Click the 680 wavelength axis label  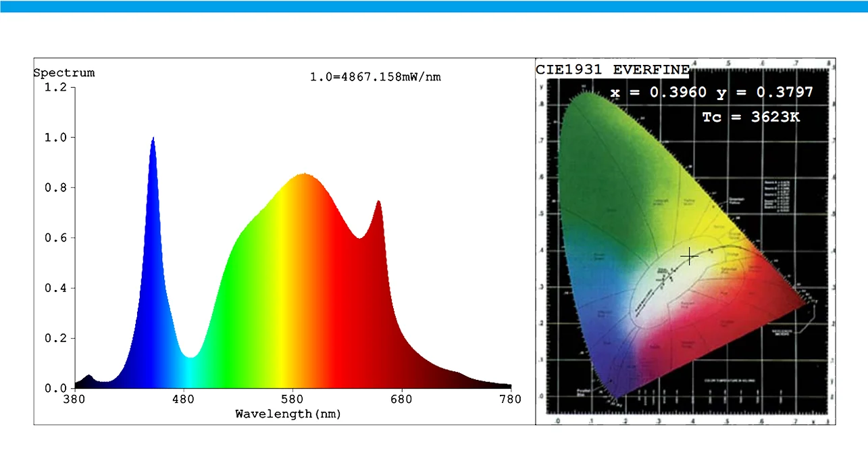(x=402, y=400)
